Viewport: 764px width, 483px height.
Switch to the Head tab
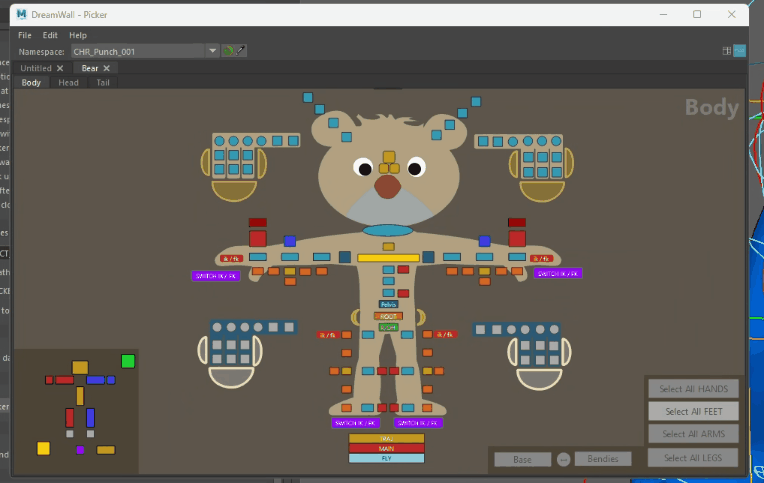[x=68, y=82]
